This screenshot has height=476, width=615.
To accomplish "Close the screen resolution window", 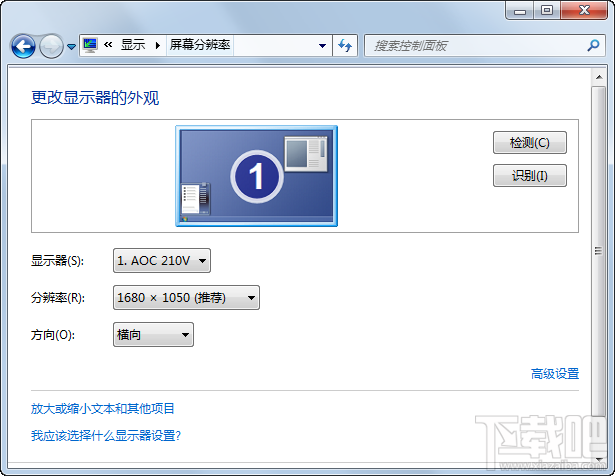I will (x=584, y=11).
